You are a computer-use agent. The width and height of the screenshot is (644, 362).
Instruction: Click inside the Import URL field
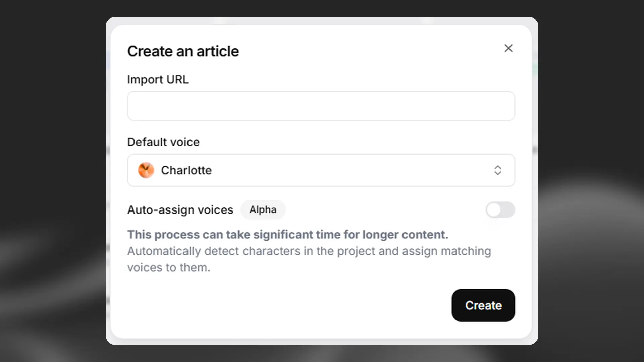pos(321,106)
